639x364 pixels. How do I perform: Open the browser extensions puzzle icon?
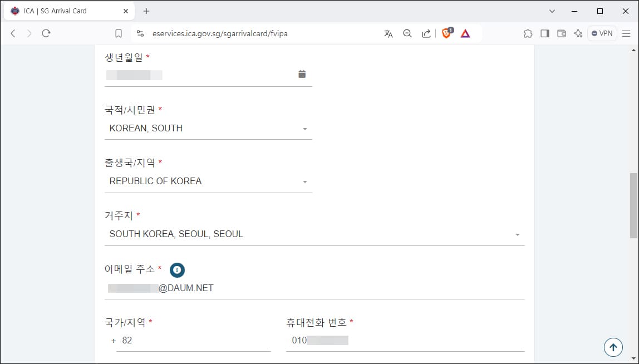coord(528,33)
